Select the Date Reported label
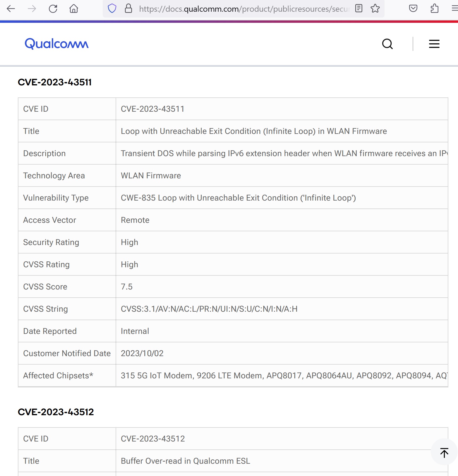Image resolution: width=458 pixels, height=476 pixels. click(x=50, y=331)
